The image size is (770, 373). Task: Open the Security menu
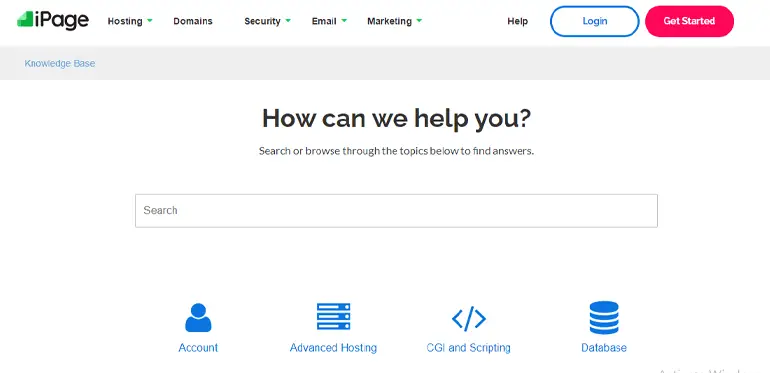(x=262, y=21)
